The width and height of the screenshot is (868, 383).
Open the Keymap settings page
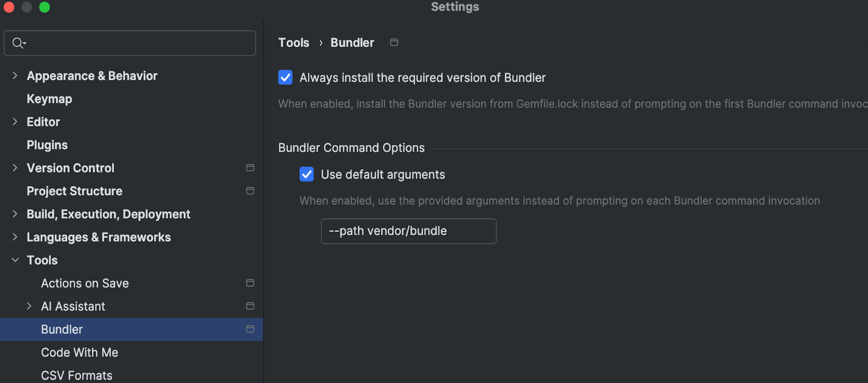pyautogui.click(x=49, y=99)
